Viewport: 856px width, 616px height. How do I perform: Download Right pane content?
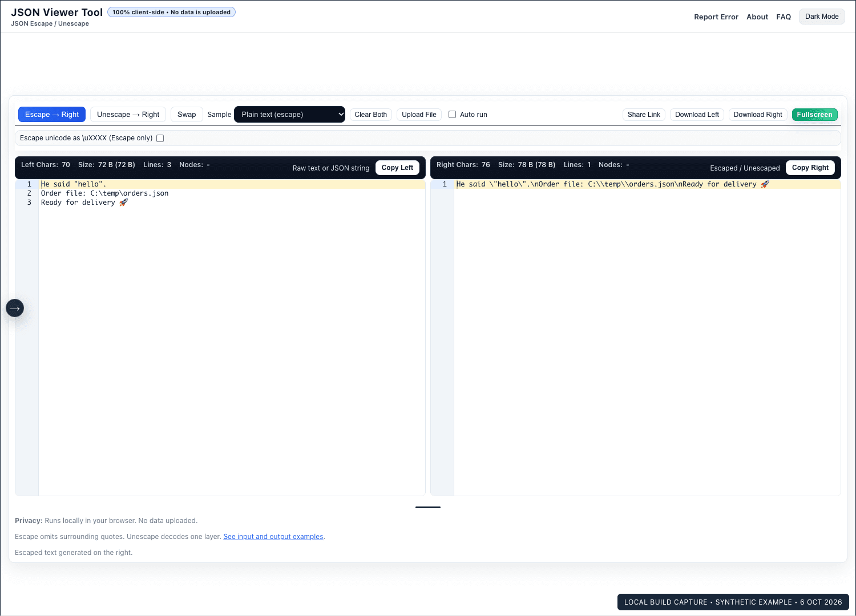pyautogui.click(x=758, y=115)
